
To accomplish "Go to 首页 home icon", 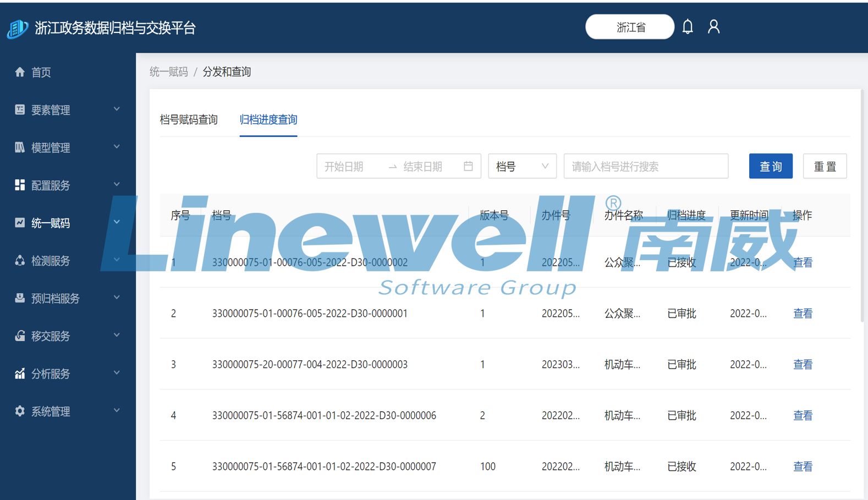I will click(20, 72).
